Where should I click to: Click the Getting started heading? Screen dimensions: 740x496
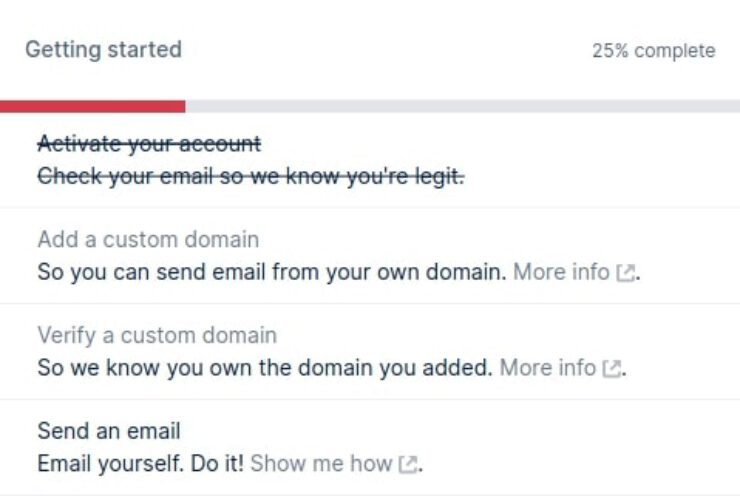(103, 50)
